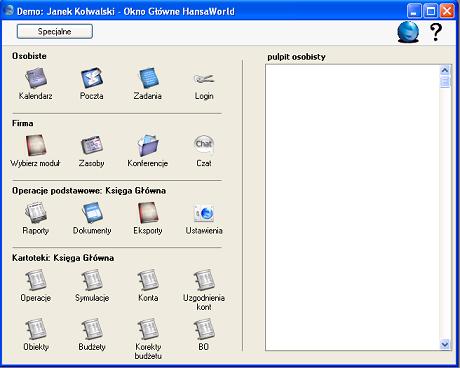Open the Dokumenty icon
The height and width of the screenshot is (368, 460).
click(x=92, y=213)
